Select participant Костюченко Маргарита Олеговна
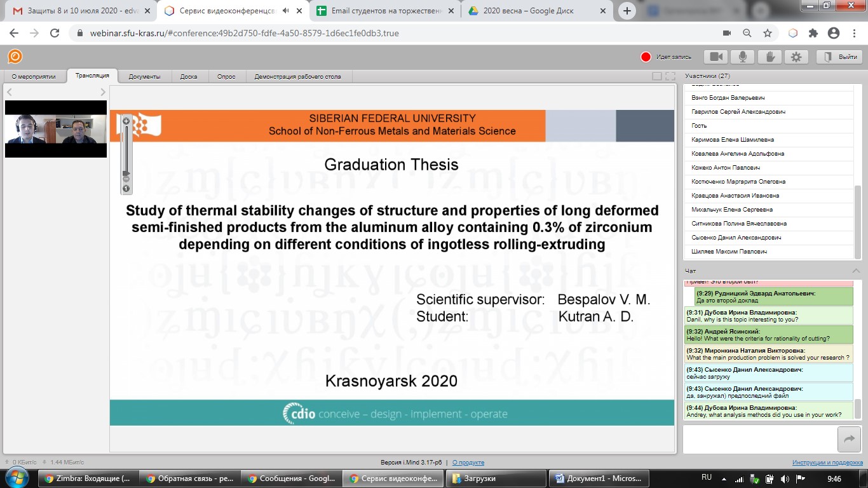Screen dimensions: 868x488 click(x=768, y=182)
